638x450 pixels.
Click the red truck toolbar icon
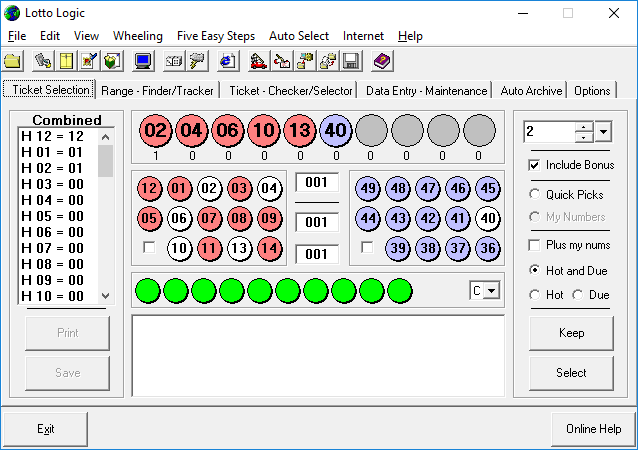point(258,61)
